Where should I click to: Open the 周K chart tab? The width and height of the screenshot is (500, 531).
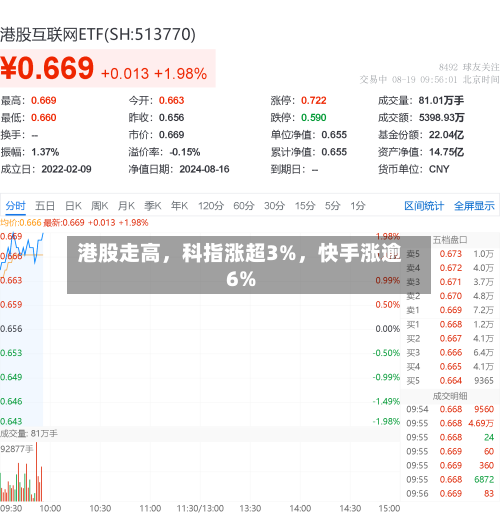tap(100, 206)
